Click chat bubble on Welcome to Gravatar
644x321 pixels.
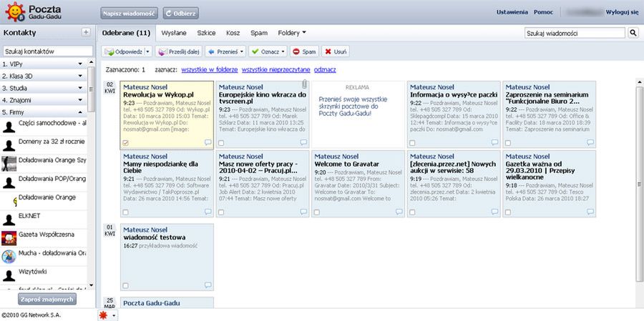[399, 212]
